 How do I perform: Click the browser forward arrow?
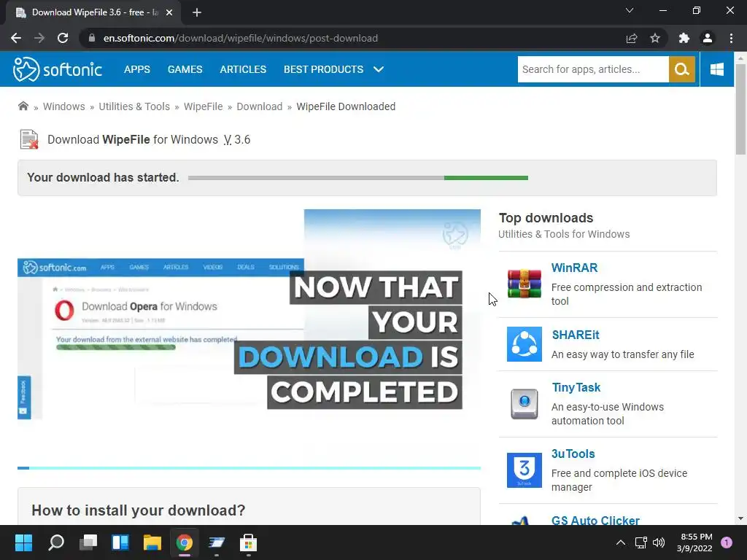[39, 38]
